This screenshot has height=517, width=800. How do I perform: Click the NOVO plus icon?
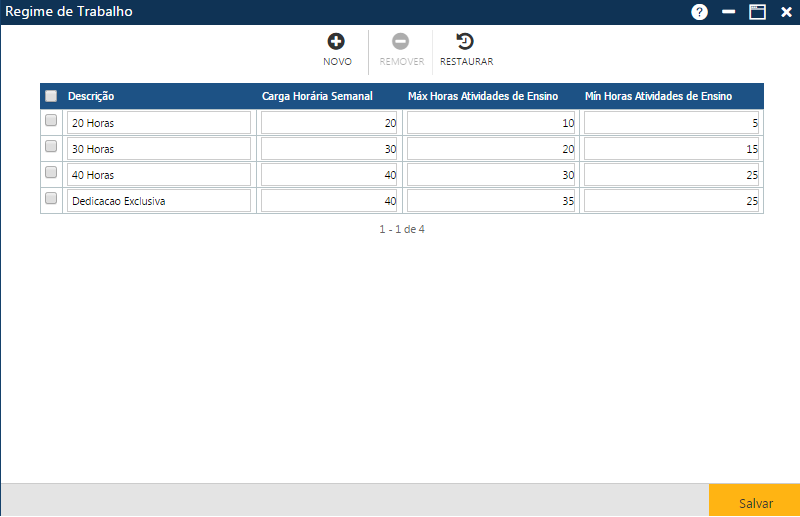[337, 42]
